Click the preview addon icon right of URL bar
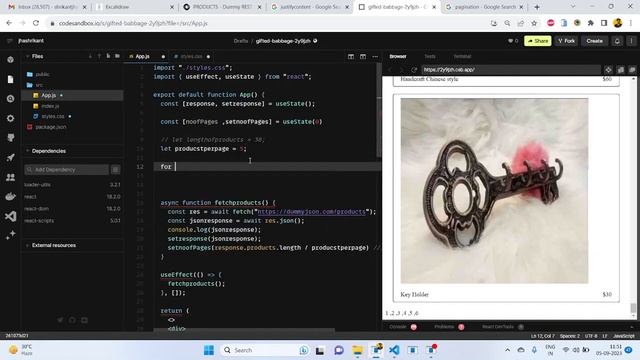The height and width of the screenshot is (360, 640). pos(609,70)
